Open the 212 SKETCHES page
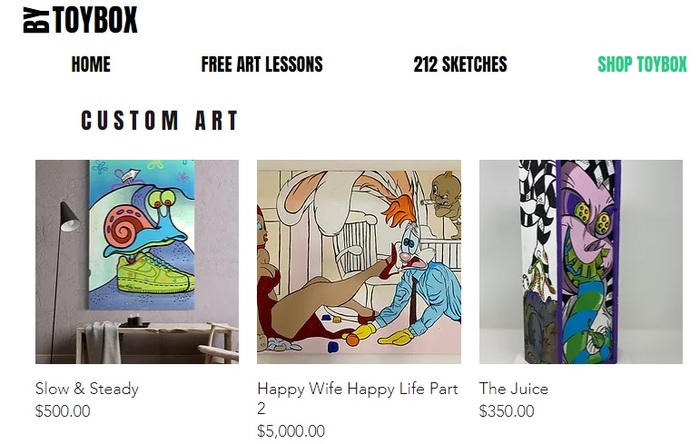Screen dimensions: 700x444 click(x=460, y=64)
